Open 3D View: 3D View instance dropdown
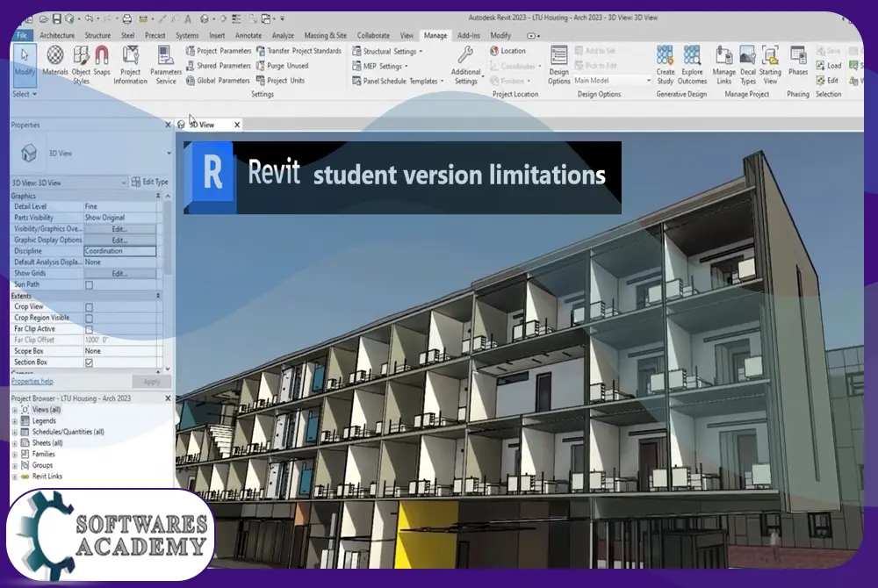878x588 pixels. click(69, 183)
